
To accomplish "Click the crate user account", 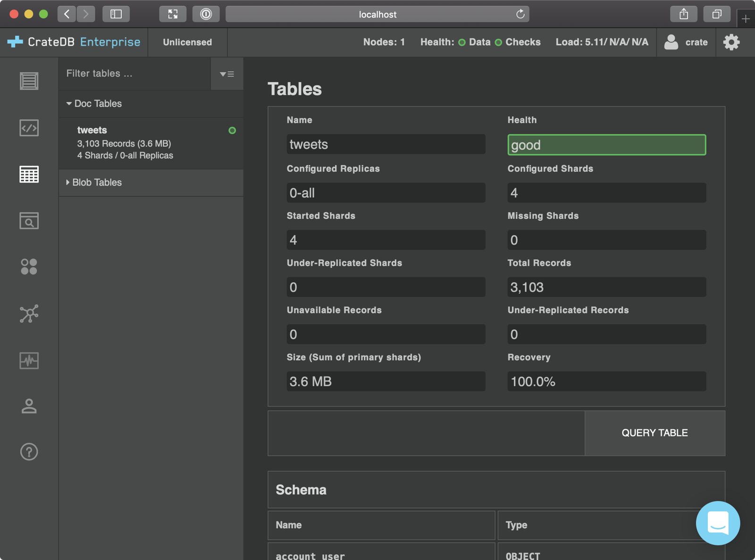I will 686,42.
